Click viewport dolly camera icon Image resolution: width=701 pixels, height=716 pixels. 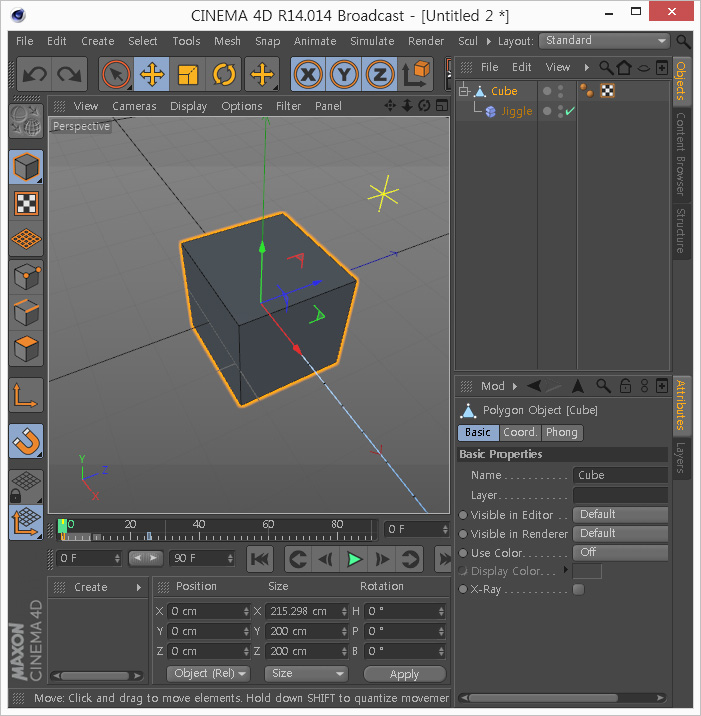pyautogui.click(x=407, y=106)
